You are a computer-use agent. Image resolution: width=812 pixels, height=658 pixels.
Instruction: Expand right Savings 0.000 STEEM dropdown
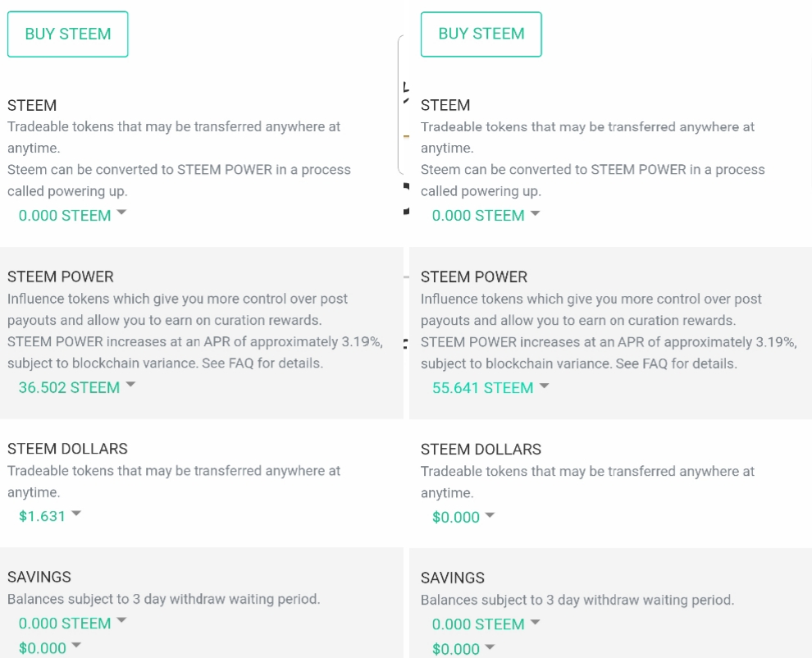486,624
